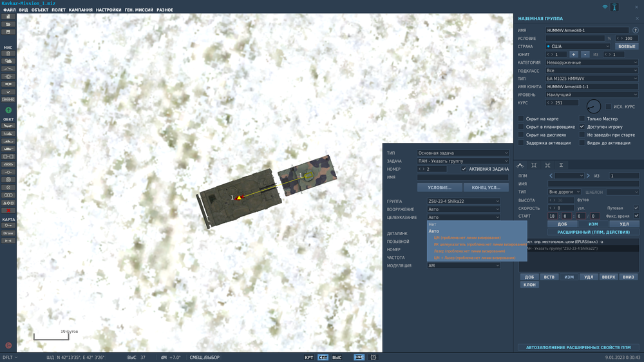Click the help question mark next to the name field
Image resolution: width=644 pixels, height=362 pixels.
636,30
